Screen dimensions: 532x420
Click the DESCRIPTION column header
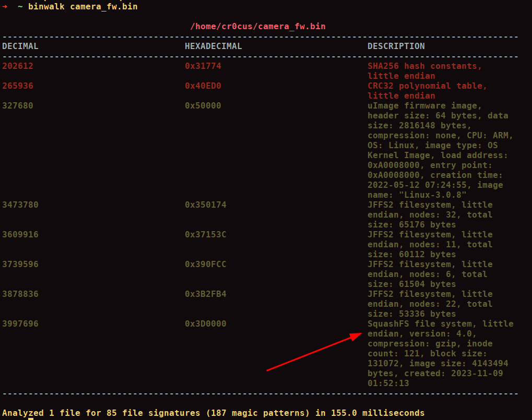(x=396, y=46)
